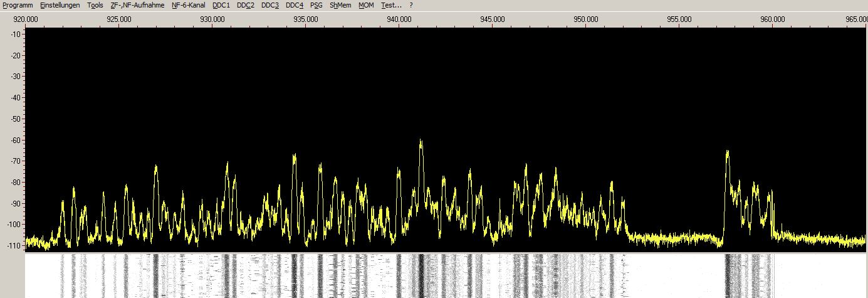Open the DDC1 menu

(x=221, y=5)
